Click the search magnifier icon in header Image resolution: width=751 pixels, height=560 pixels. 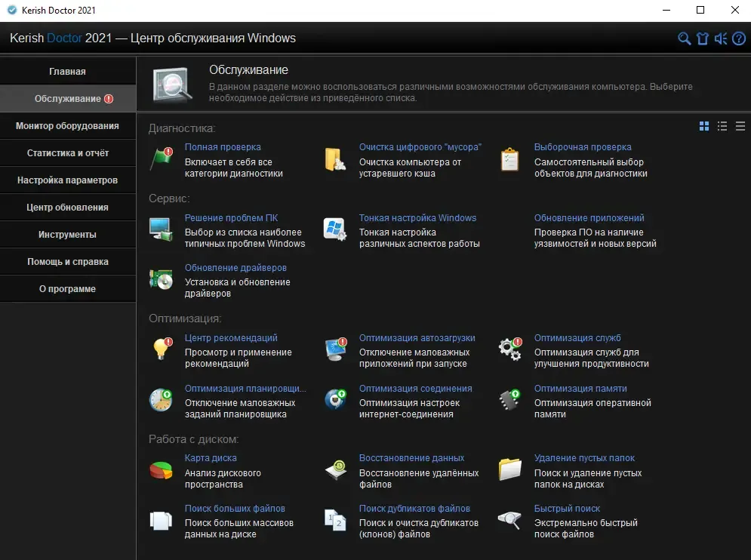[684, 38]
